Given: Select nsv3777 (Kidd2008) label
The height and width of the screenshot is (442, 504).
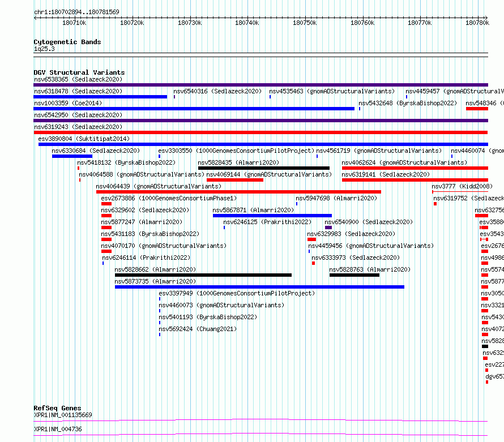Looking at the screenshot, I should 462,186.
